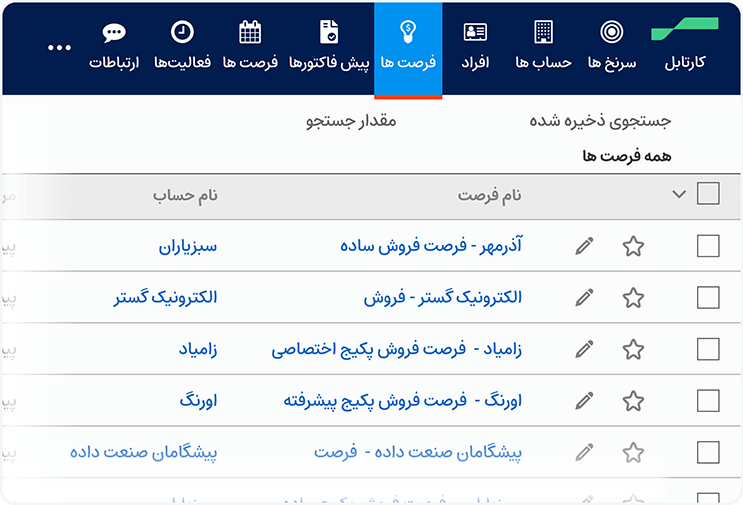Open ارتباطات (Communications) chat bubble icon

114,33
